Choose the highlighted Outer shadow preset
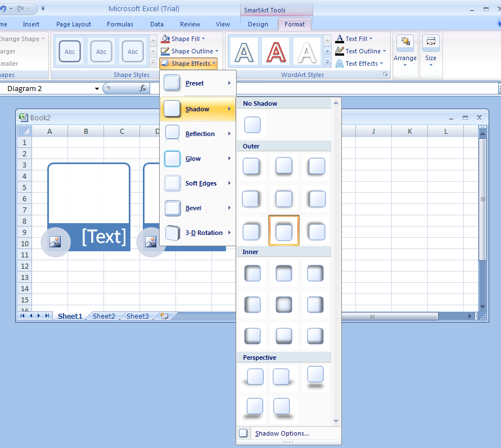501x448 pixels. 284,230
